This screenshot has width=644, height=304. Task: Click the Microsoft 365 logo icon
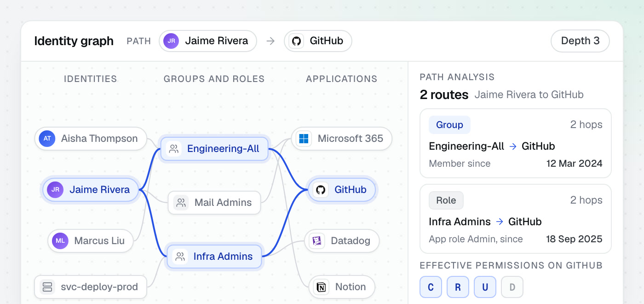[x=304, y=139]
